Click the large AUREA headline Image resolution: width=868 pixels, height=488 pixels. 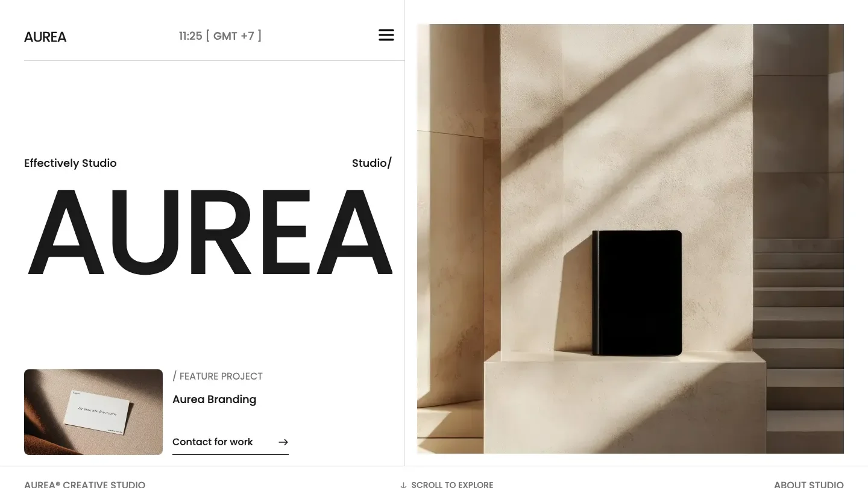[210, 231]
